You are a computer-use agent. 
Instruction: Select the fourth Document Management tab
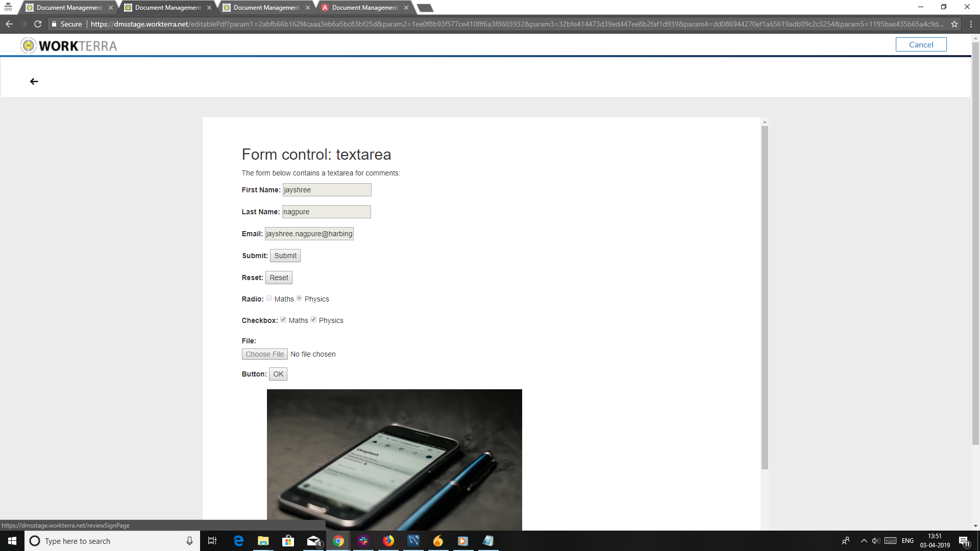click(364, 8)
